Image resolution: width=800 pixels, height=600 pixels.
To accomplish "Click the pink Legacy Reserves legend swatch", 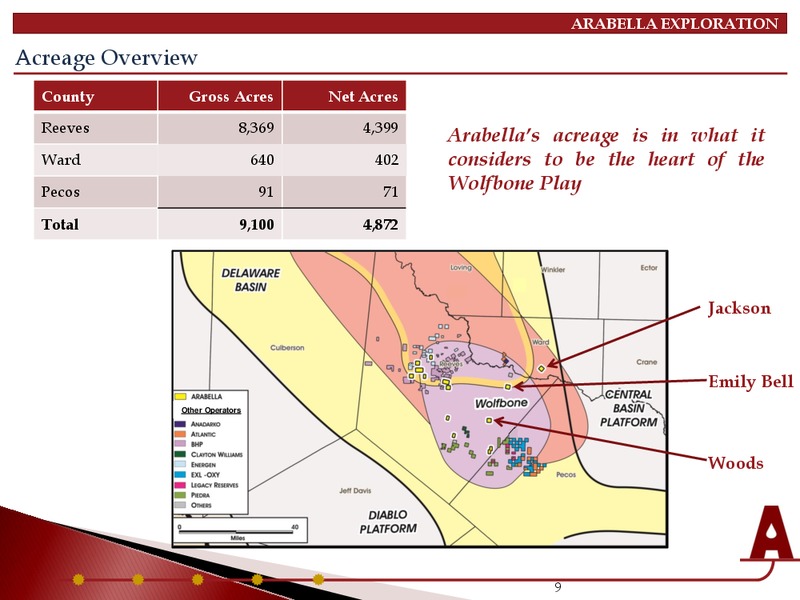I will pyautogui.click(x=180, y=485).
